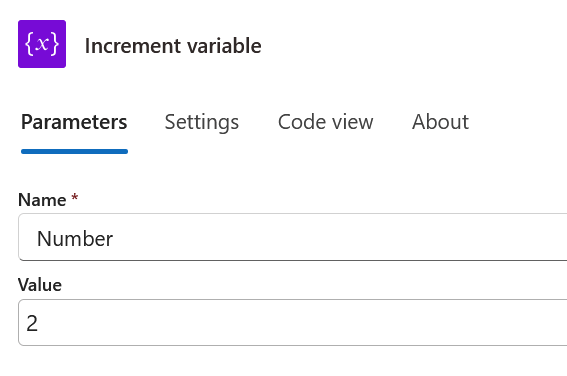Click the Value field label

click(40, 285)
